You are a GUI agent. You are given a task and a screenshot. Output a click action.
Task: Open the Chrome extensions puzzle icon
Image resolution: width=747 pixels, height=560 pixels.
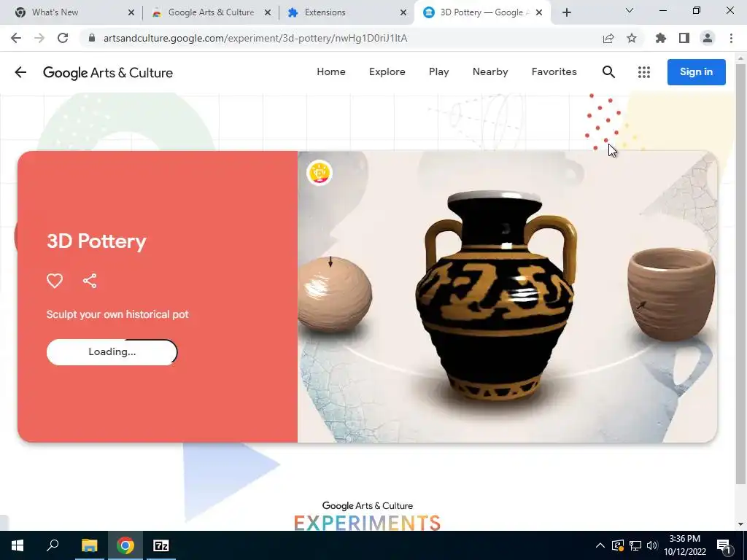coord(661,38)
